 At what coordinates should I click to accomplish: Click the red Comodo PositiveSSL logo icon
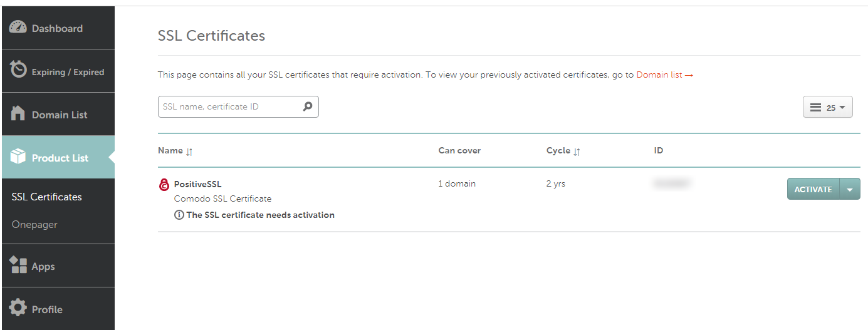tap(164, 185)
